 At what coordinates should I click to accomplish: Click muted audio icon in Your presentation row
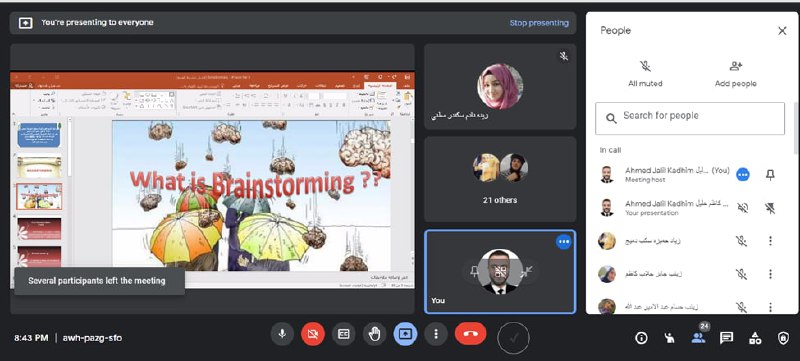pos(743,208)
